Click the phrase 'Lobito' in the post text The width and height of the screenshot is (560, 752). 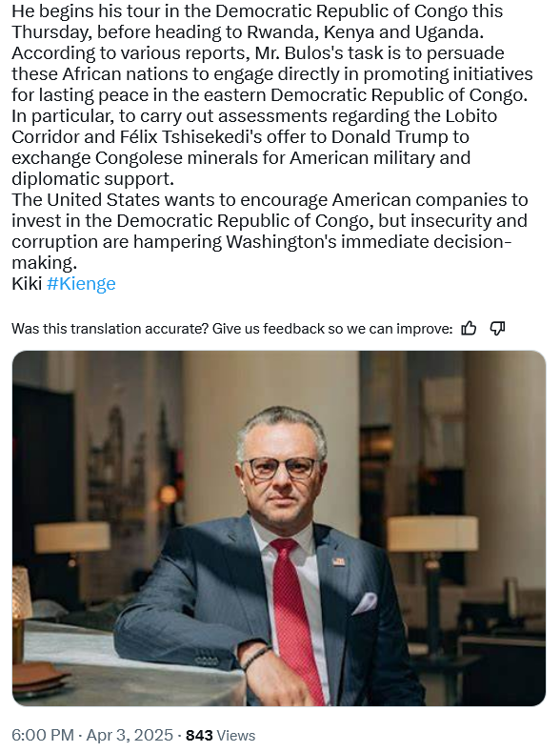[470, 116]
